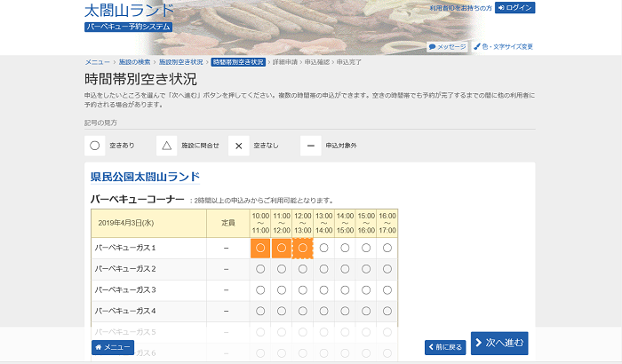
Task: Go to 施設の検索 in the breadcrumb
Action: [x=134, y=62]
